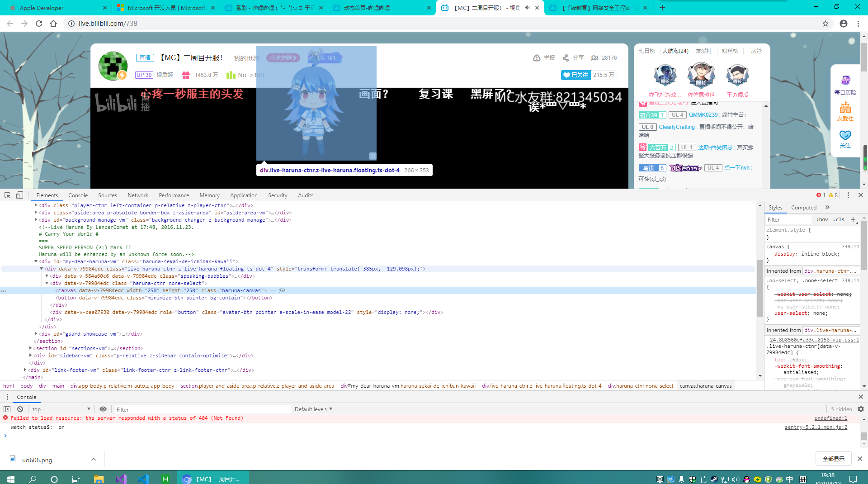
Task: Expand the background-manage-vm div node
Action: click(36, 220)
